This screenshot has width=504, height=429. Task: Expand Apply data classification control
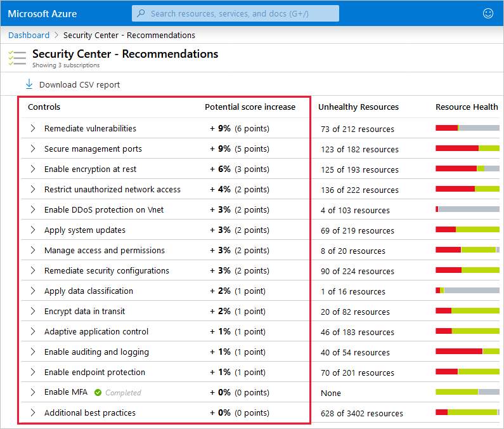[32, 291]
